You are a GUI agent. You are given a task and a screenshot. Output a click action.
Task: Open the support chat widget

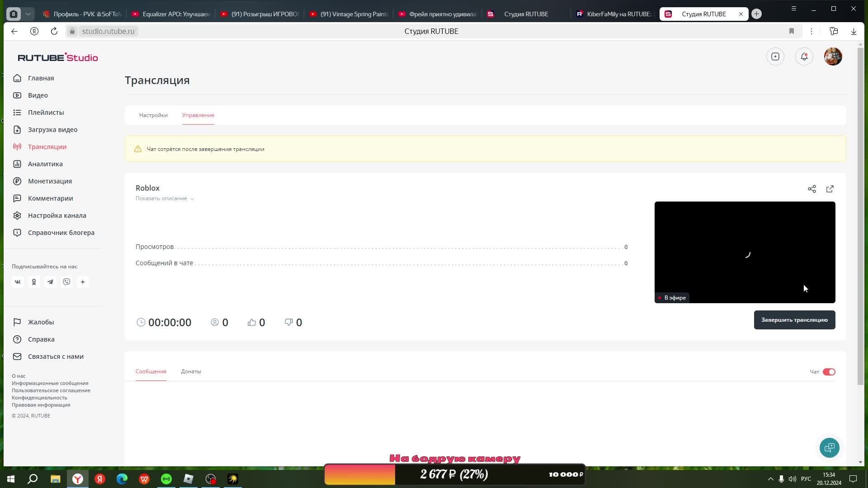830,448
